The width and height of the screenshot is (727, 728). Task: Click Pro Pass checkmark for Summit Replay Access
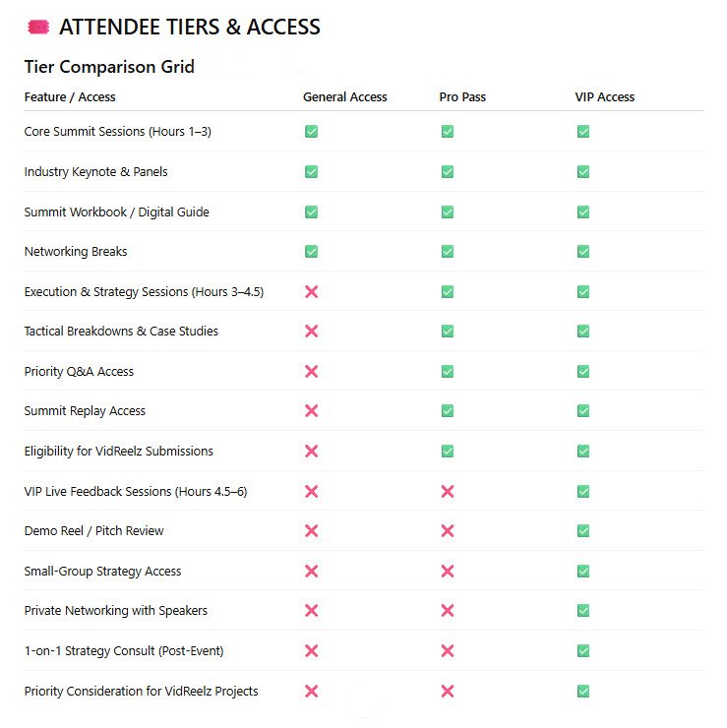tap(448, 411)
